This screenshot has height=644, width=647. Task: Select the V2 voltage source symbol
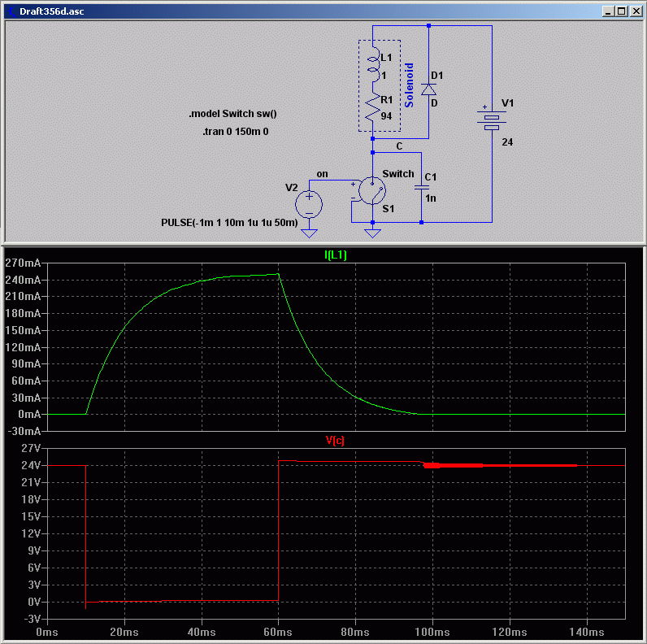(309, 204)
